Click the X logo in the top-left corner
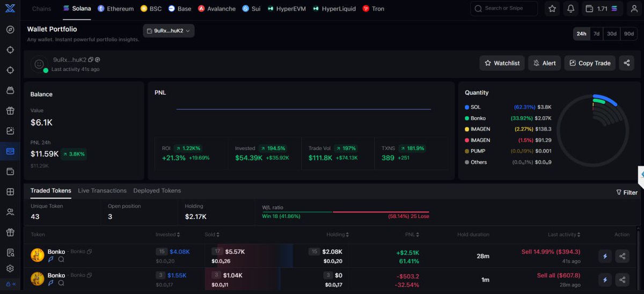Image resolution: width=644 pixels, height=294 pixels. (10, 9)
